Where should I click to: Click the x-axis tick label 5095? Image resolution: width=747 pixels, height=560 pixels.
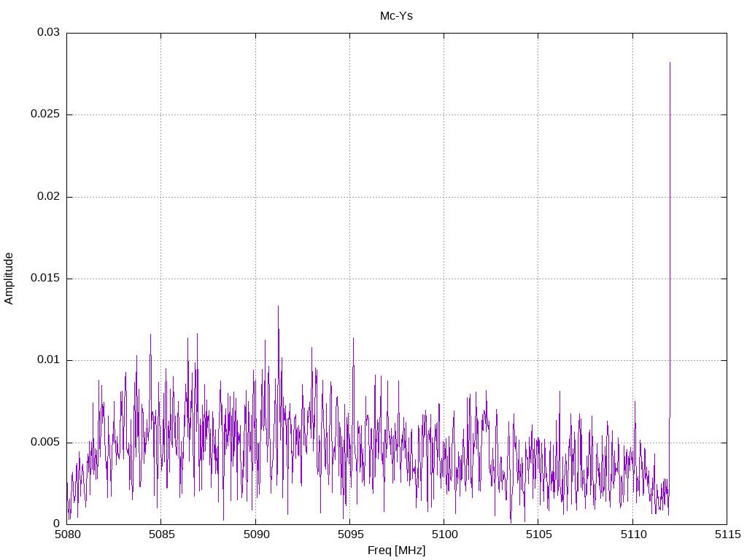point(350,534)
